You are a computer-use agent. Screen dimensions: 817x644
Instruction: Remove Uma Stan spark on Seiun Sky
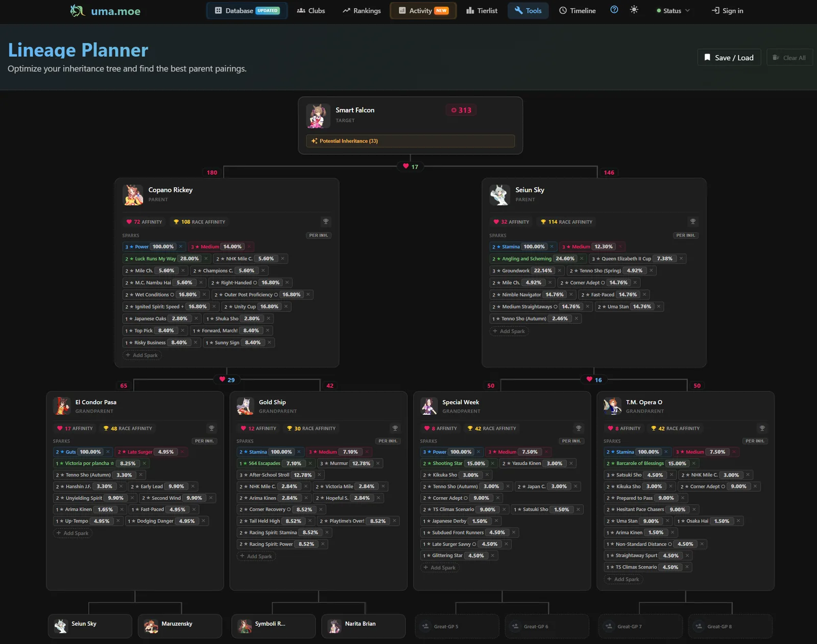point(659,306)
